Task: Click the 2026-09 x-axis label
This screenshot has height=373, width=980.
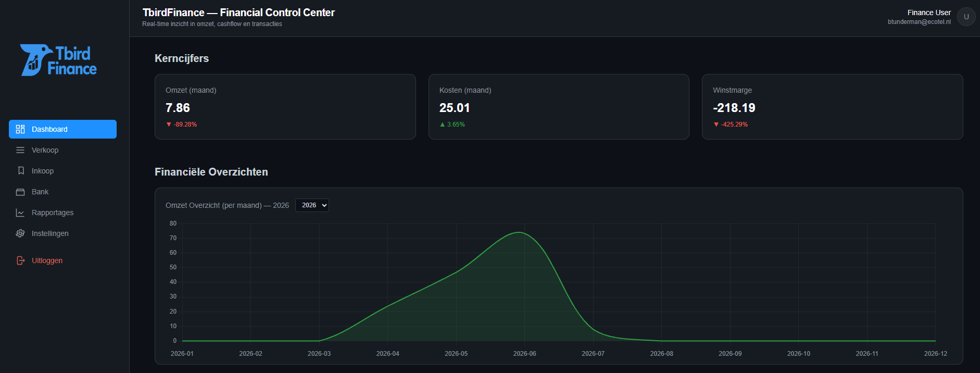Action: (730, 354)
